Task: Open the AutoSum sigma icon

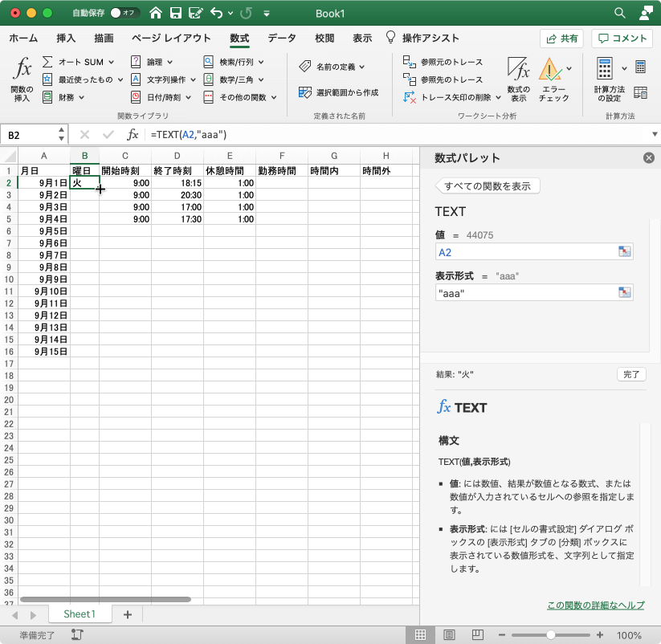Action: (47, 62)
